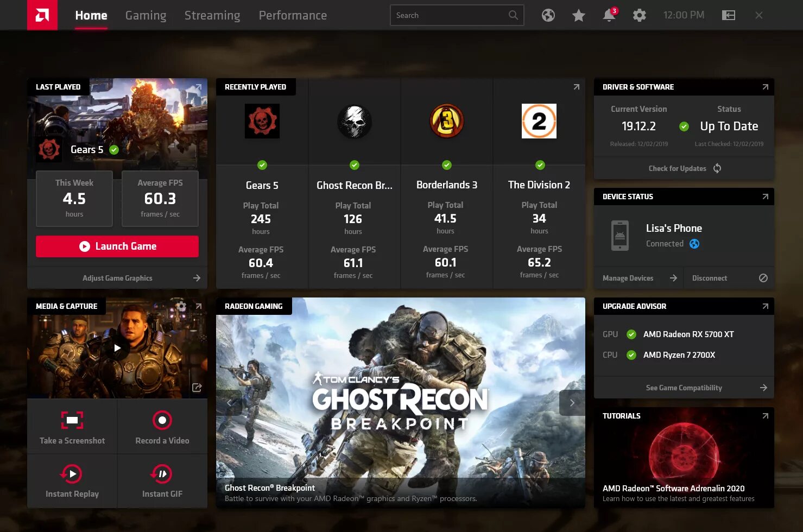Show next Radeon Gaming banner
Screen dimensions: 803x532
[572, 403]
